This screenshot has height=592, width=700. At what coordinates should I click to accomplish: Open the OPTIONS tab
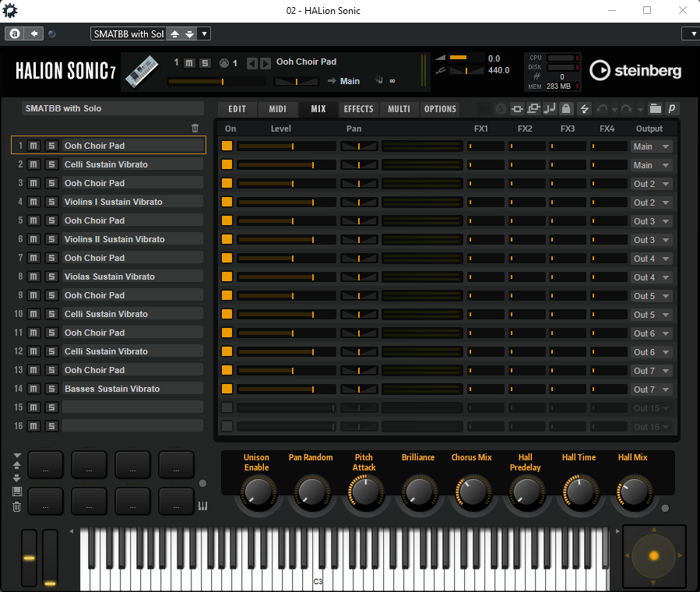click(x=440, y=109)
